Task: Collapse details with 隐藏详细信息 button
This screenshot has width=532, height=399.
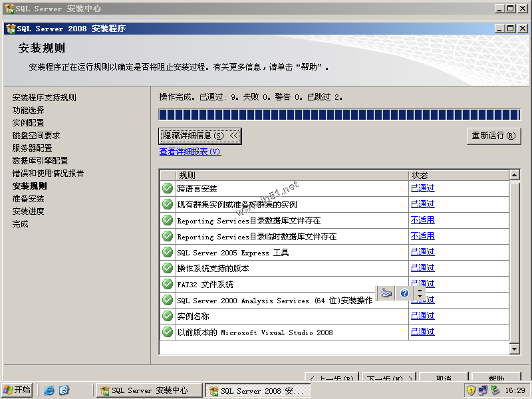Action: tap(200, 136)
